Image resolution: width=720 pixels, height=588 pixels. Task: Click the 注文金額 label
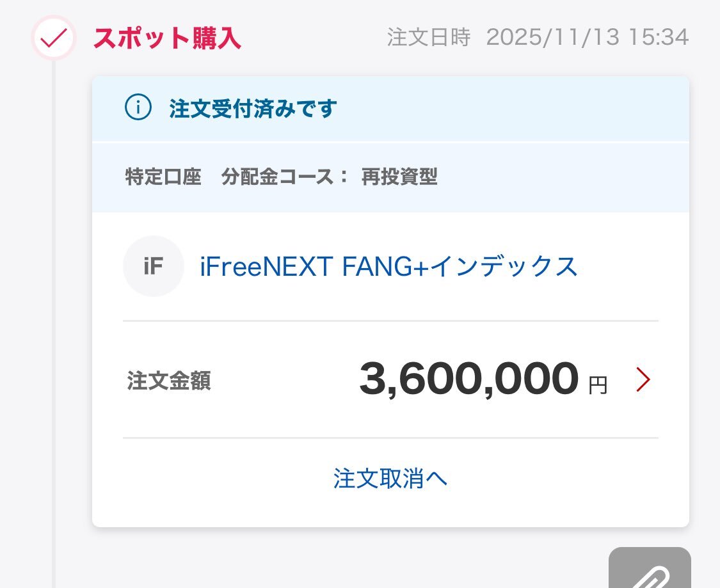(169, 381)
